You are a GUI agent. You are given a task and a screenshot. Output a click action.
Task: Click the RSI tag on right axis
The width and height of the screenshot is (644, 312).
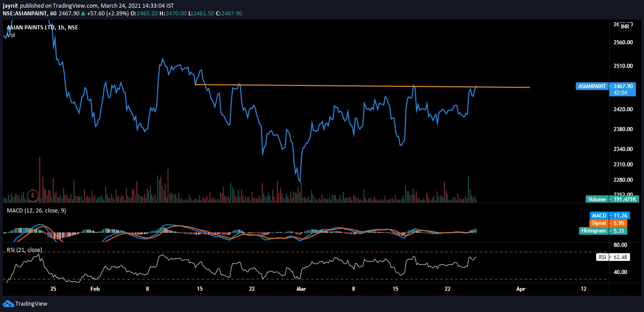click(602, 257)
